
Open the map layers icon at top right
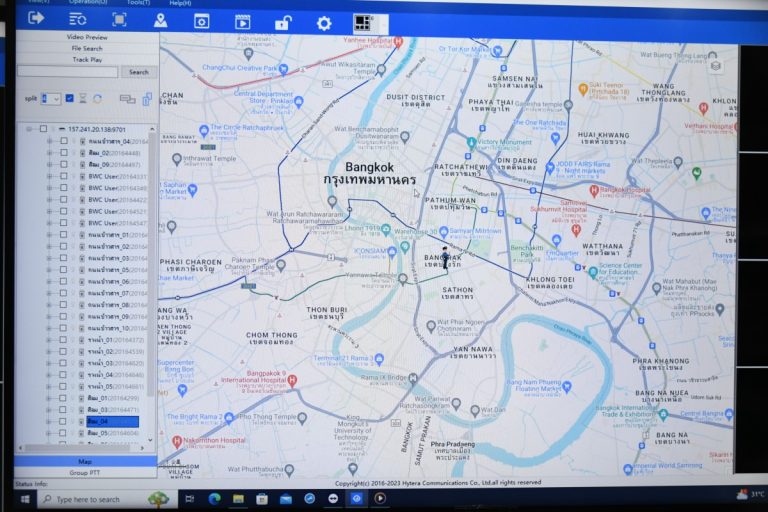(x=716, y=66)
